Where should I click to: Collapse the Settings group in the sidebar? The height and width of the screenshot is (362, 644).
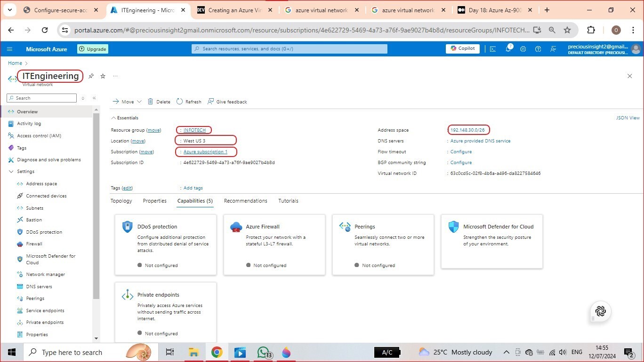[x=11, y=172]
